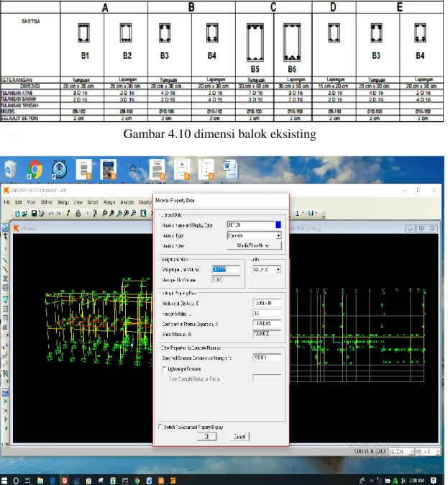This screenshot has width=448, height=485.
Task: Click the Task View taskbar icon
Action: [28, 481]
